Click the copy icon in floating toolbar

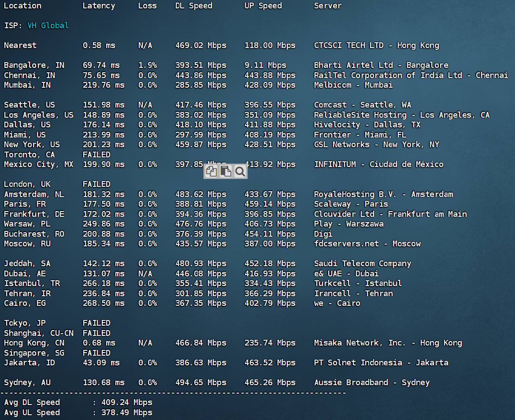[x=211, y=171]
